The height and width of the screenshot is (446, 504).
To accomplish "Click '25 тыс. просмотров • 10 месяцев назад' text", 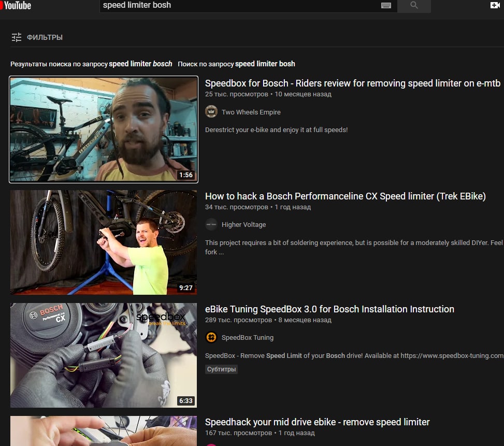I will pyautogui.click(x=268, y=94).
